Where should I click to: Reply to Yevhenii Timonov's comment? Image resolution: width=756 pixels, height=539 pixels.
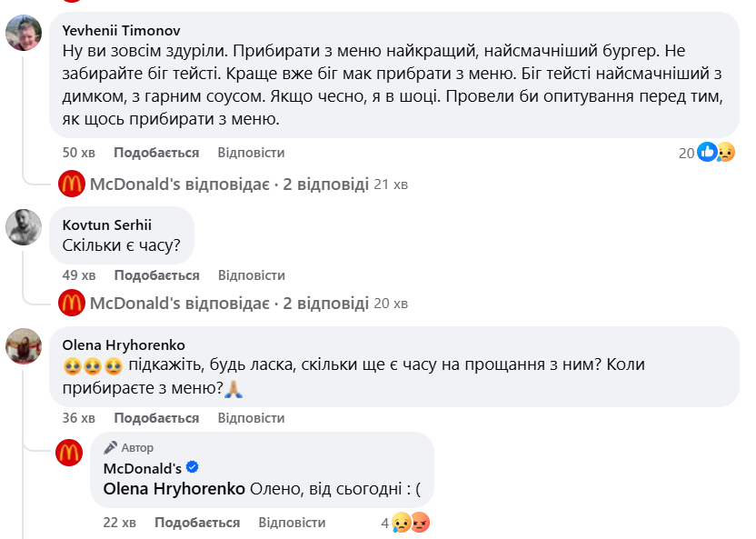(x=251, y=153)
